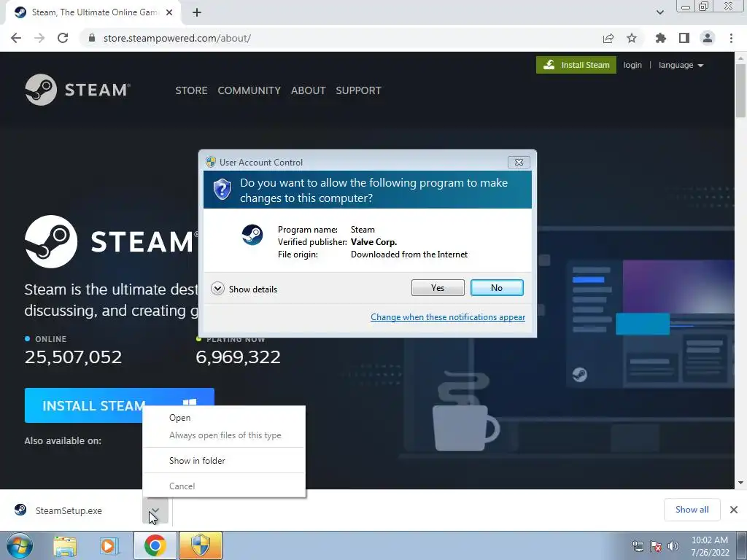Click the SteamSetup.exe download item

(x=69, y=510)
